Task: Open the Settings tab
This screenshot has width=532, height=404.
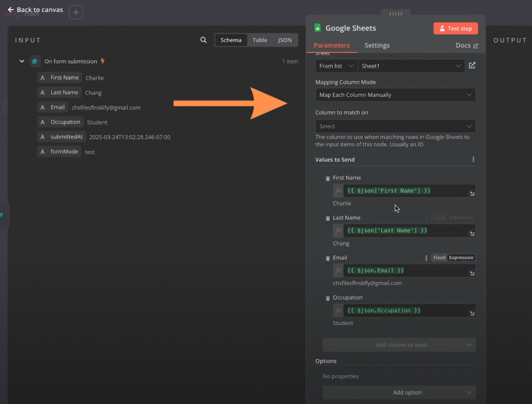Action: pyautogui.click(x=377, y=46)
